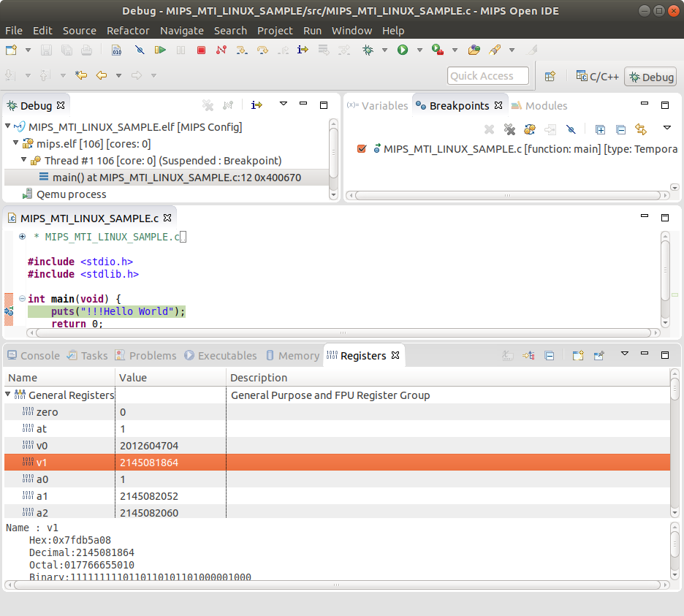Open the Refactor menu
684x616 pixels.
pos(128,31)
